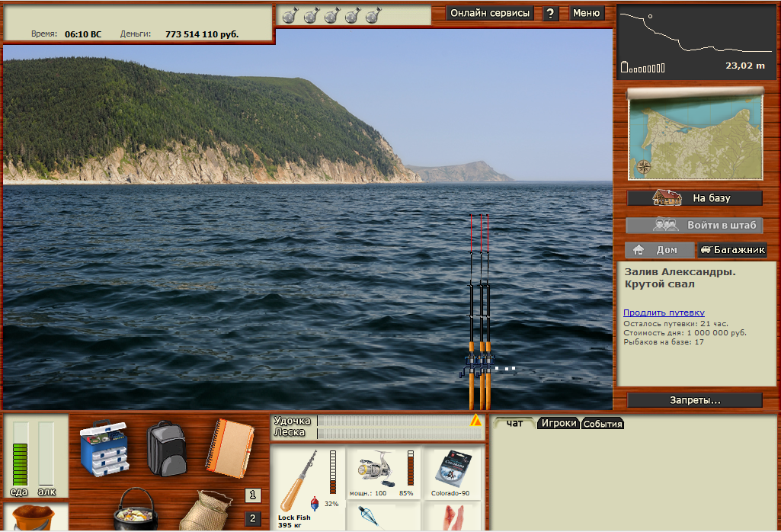Click the Леска tension bar

pyautogui.click(x=400, y=434)
